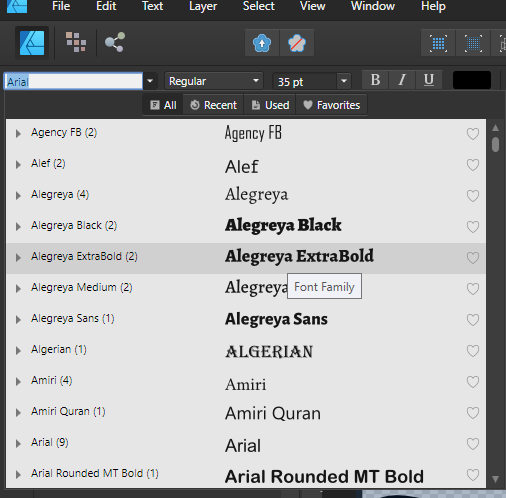This screenshot has height=498, width=506.
Task: Open the Layer menu
Action: click(x=203, y=6)
